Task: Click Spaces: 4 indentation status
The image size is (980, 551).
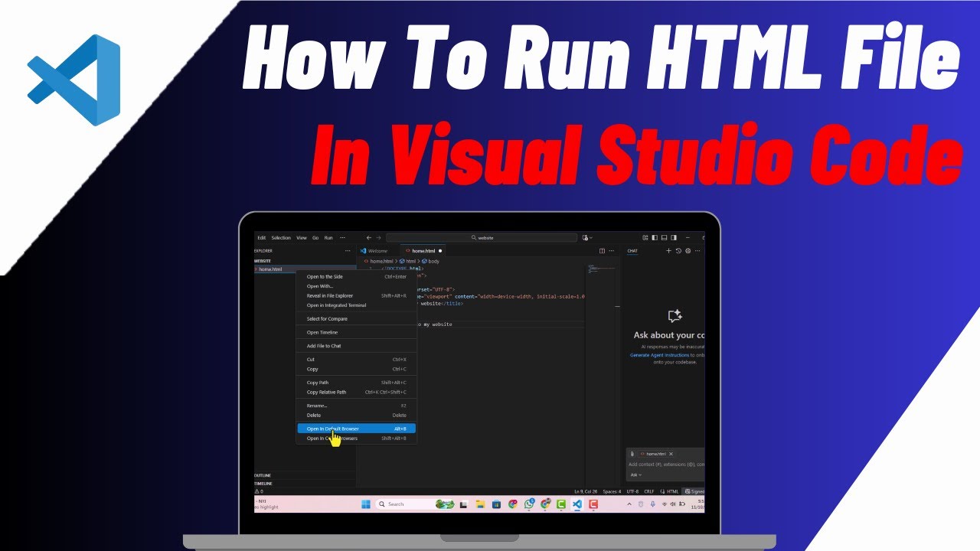Action: tap(612, 491)
